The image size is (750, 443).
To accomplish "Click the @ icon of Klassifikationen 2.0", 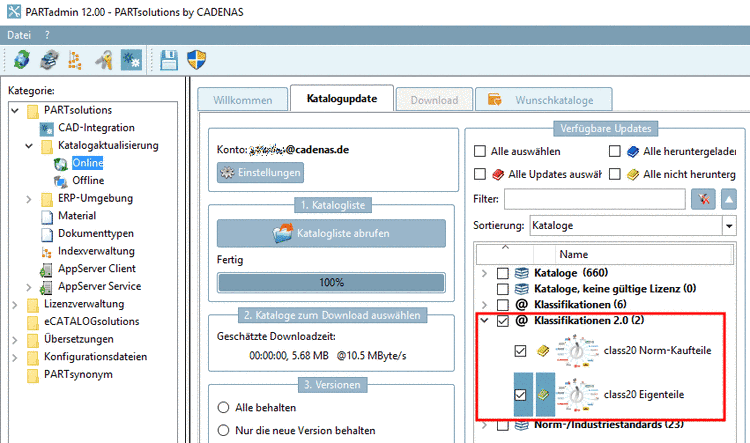I will point(521,321).
